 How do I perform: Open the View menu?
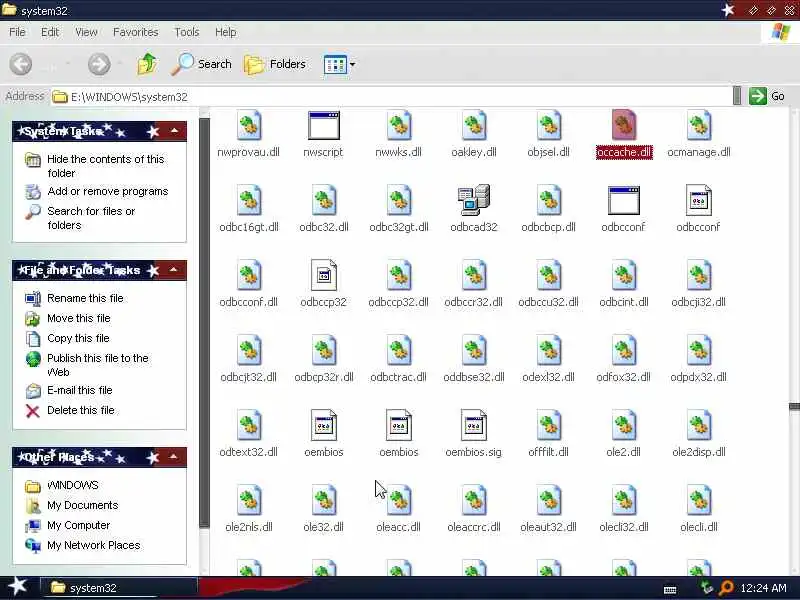tap(86, 32)
